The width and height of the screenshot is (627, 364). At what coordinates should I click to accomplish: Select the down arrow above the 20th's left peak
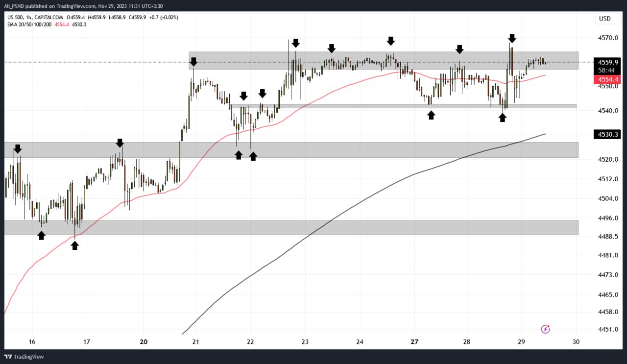(x=120, y=143)
